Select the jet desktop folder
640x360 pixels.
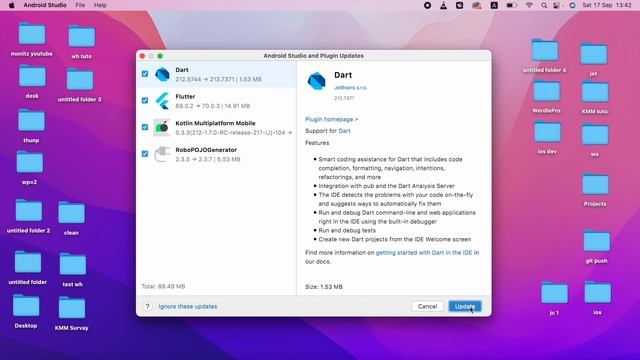594,54
